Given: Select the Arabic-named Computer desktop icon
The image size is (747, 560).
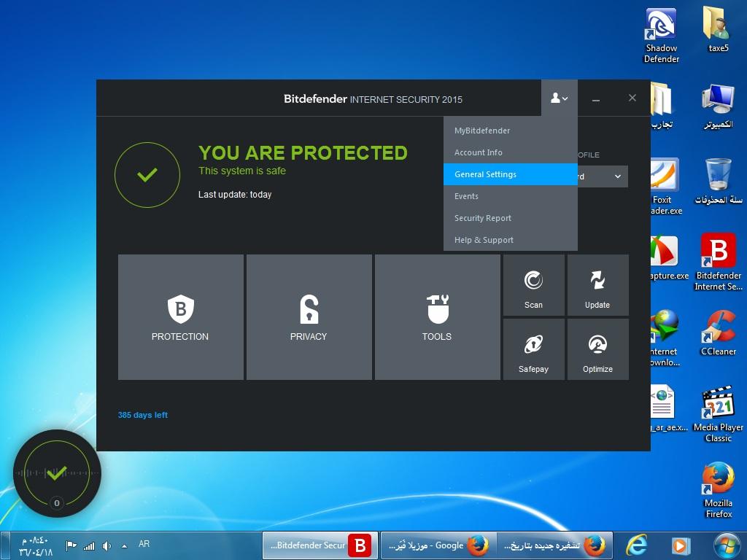Looking at the screenshot, I should point(718,106).
